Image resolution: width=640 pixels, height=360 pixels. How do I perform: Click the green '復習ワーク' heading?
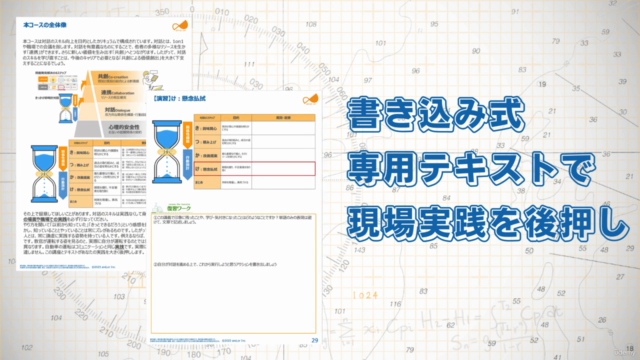179,208
